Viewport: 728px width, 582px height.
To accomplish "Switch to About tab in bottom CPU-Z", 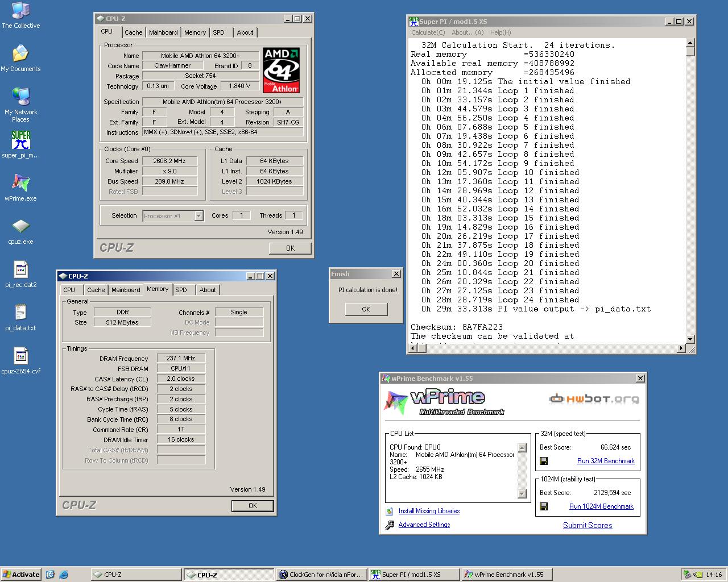I will coord(208,290).
